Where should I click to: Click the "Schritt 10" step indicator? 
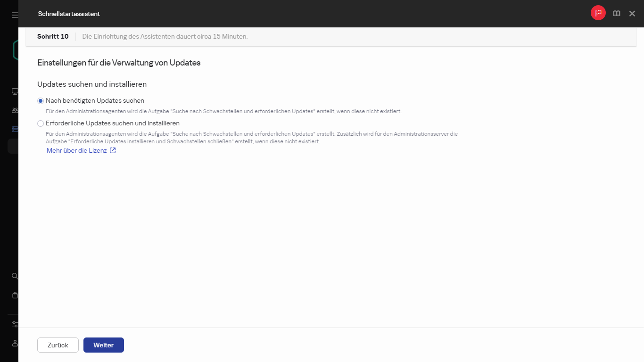(53, 36)
